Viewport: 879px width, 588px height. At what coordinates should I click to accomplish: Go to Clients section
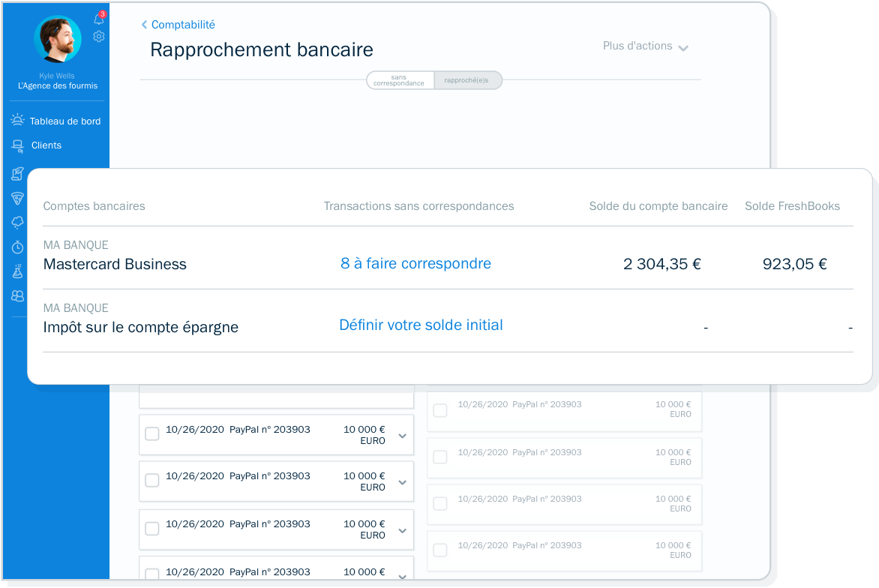[46, 145]
